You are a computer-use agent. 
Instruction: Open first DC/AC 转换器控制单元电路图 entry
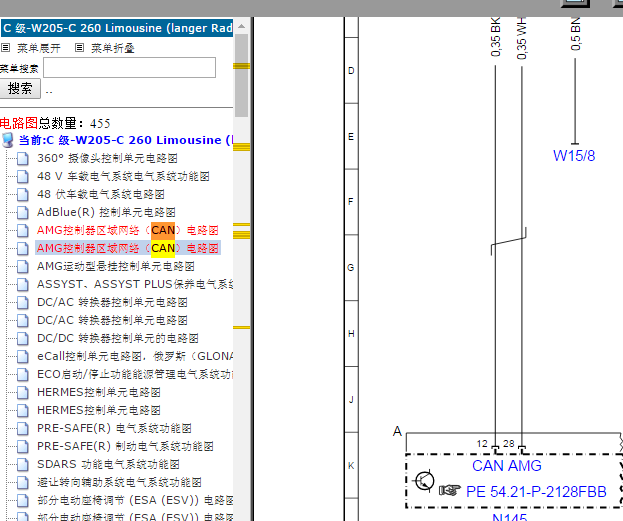pyautogui.click(x=112, y=302)
